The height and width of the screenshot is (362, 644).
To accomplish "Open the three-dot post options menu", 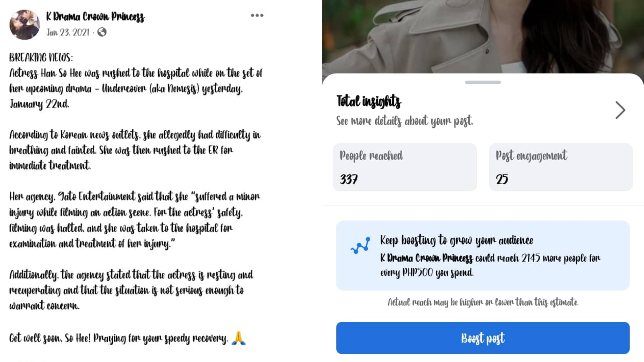I will click(x=257, y=15).
